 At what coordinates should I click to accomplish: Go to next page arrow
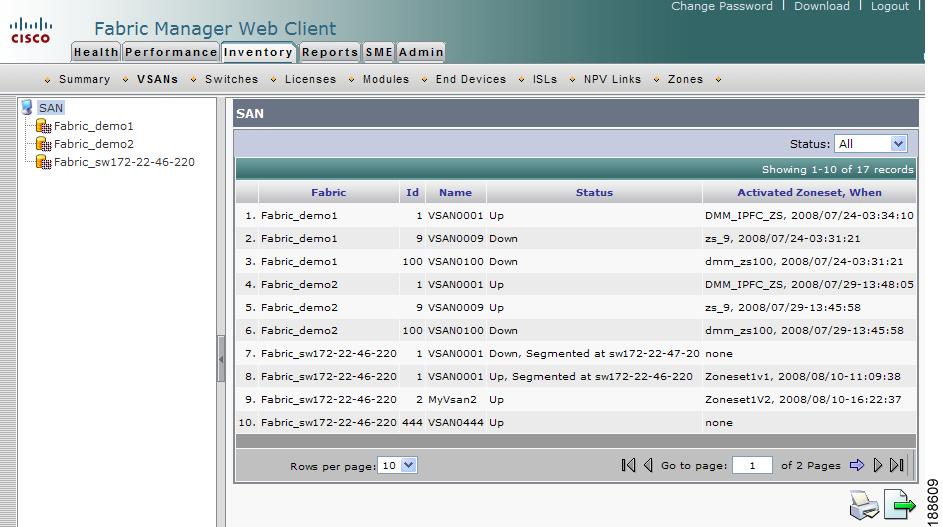[877, 465]
